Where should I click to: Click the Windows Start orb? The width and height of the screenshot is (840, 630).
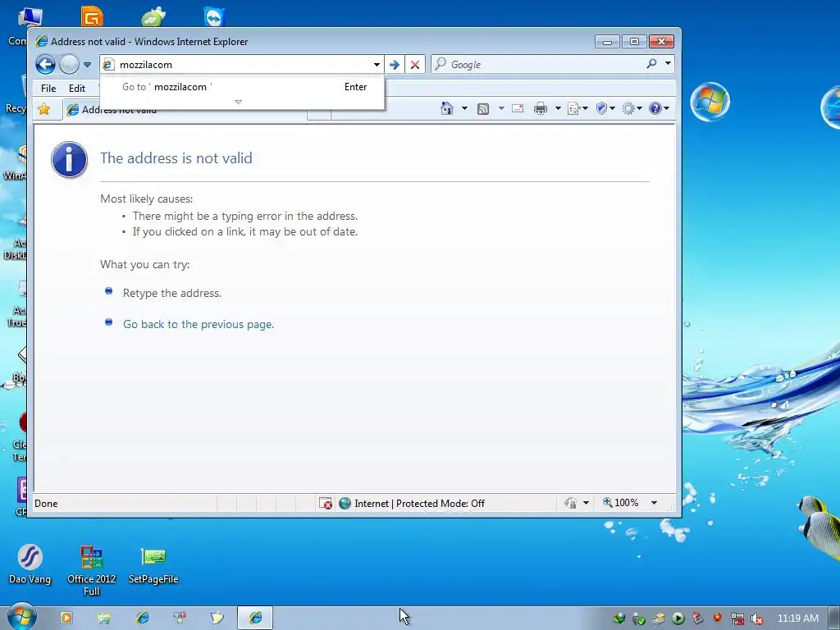pos(21,618)
